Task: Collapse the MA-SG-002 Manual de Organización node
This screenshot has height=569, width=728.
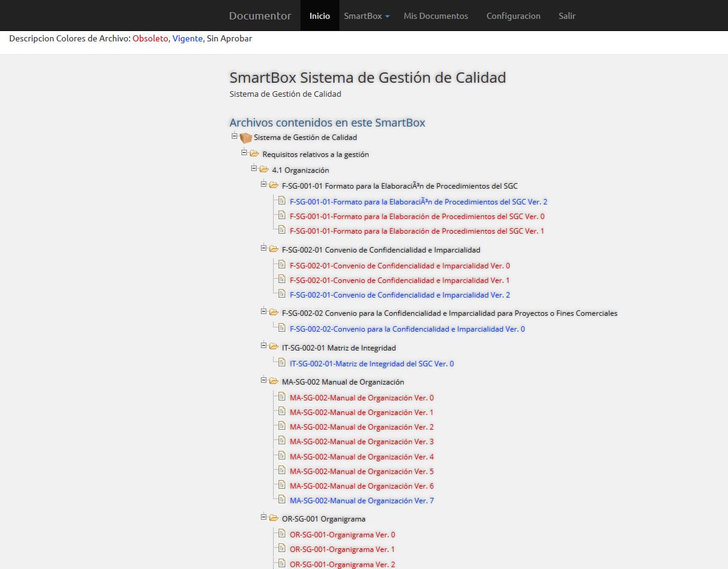Action: [264, 380]
